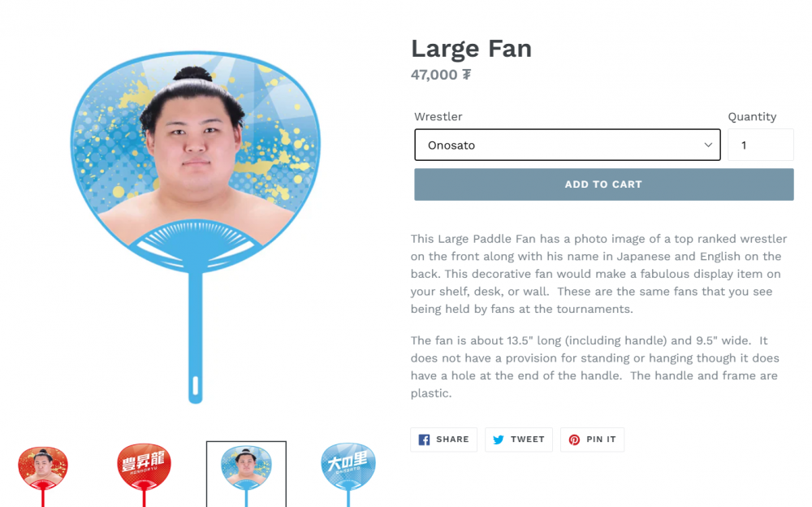Click the Twitter bird icon

coord(499,440)
